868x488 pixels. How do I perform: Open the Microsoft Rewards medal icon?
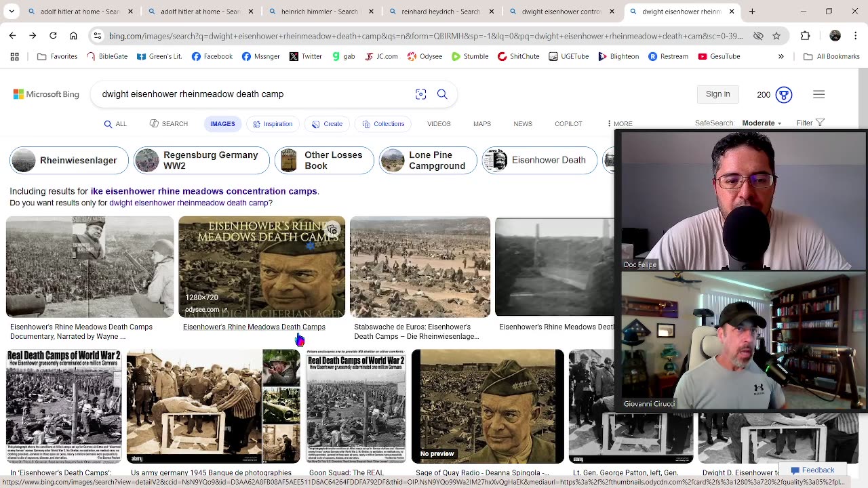pyautogui.click(x=784, y=94)
